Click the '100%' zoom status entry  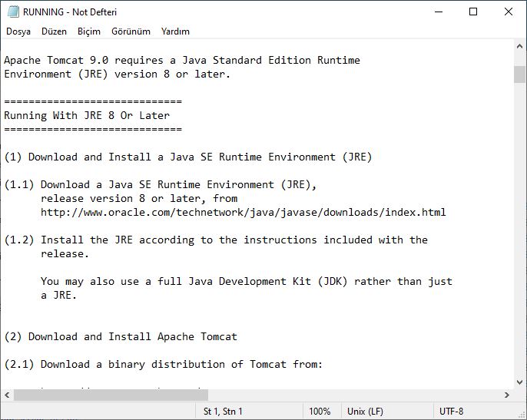click(x=320, y=412)
